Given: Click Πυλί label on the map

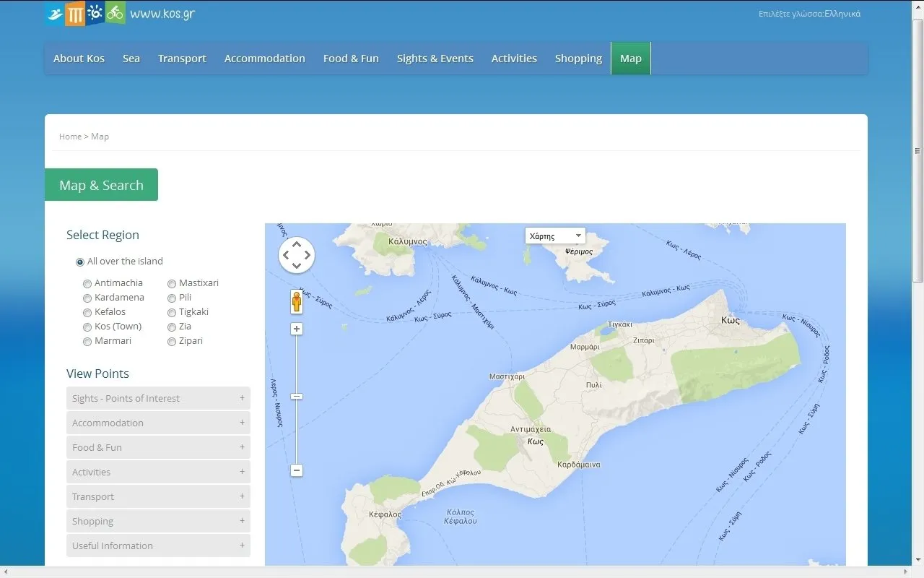Looking at the screenshot, I should [594, 385].
